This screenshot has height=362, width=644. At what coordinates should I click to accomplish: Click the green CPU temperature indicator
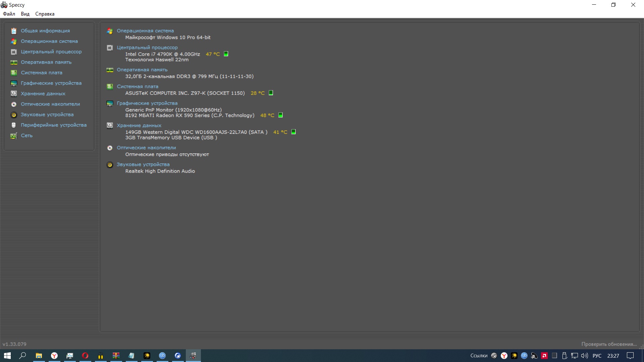[226, 54]
